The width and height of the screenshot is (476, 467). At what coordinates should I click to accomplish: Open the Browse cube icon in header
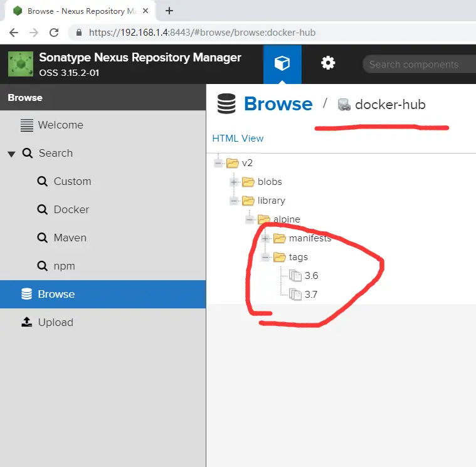282,64
